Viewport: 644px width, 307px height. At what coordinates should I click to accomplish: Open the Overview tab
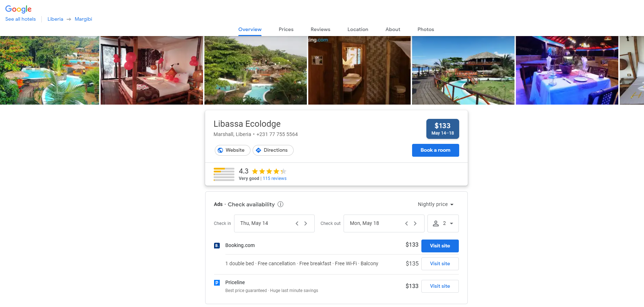pyautogui.click(x=250, y=29)
